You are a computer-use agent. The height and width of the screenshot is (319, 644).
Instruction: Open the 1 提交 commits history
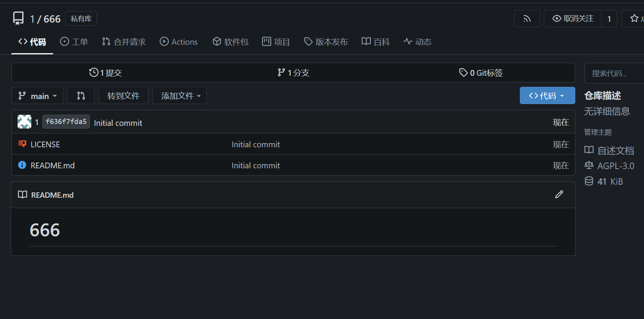click(x=105, y=73)
